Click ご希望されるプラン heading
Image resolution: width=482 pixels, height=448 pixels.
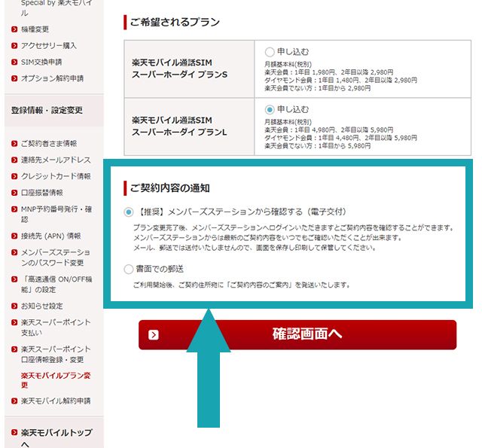coord(175,22)
